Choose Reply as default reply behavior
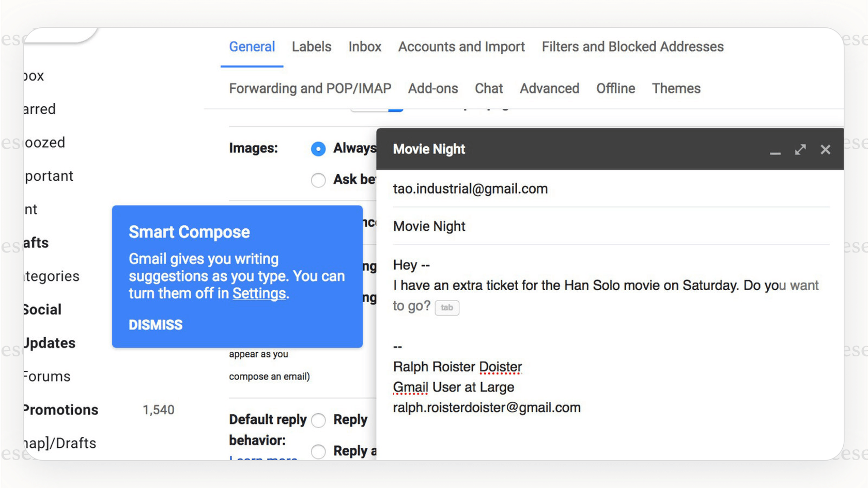The height and width of the screenshot is (488, 868). (x=319, y=420)
